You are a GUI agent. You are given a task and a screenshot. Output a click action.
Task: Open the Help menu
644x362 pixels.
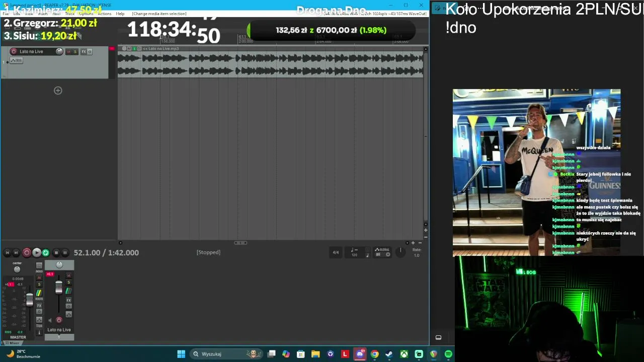pyautogui.click(x=120, y=14)
